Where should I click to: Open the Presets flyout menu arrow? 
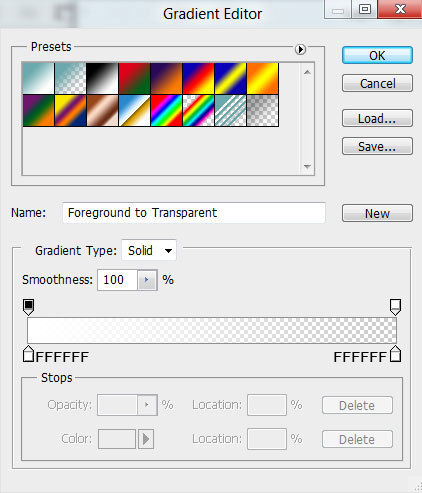(x=300, y=50)
